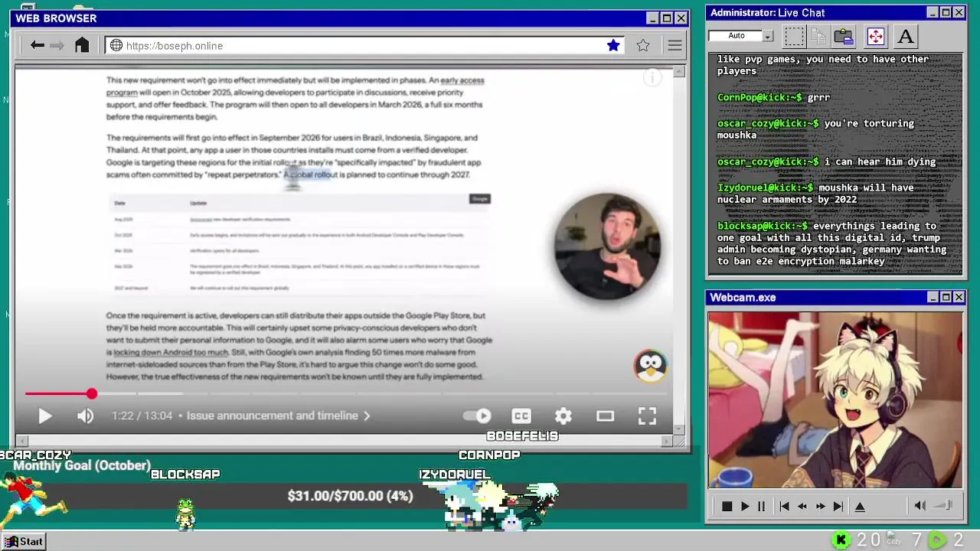980x551 pixels.
Task: Click the red four-arrow move icon
Action: pos(875,36)
